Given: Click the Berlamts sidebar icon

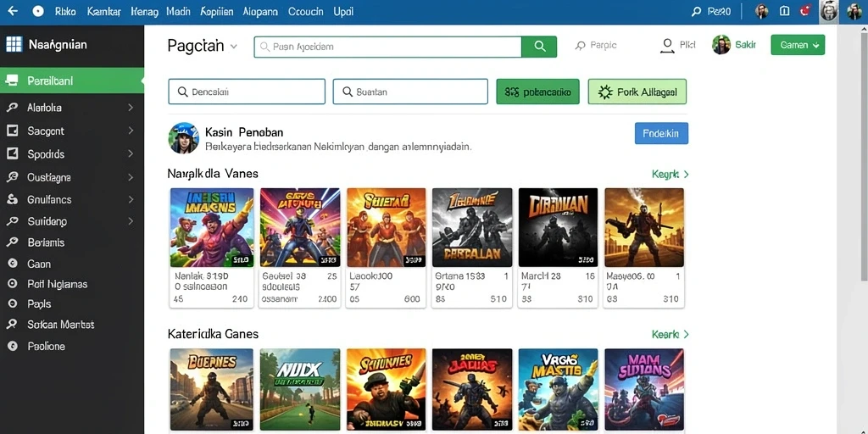Looking at the screenshot, I should [12, 242].
